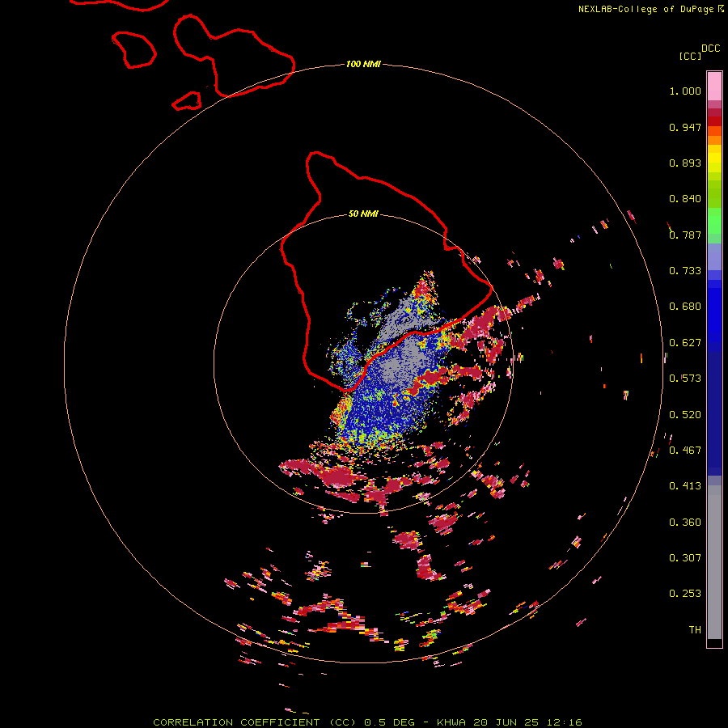The height and width of the screenshot is (728, 728).
Task: Pick the lavender band near 0.733 on scale
Action: click(714, 256)
